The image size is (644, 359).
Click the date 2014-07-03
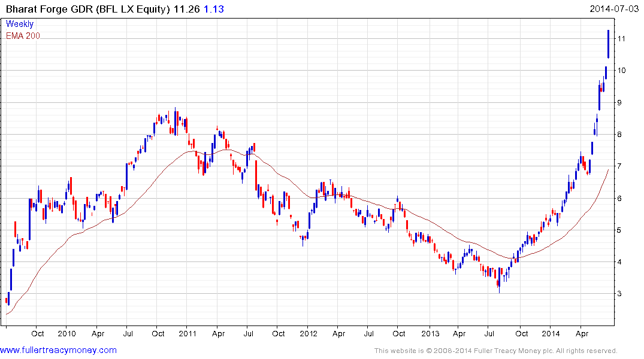click(614, 8)
